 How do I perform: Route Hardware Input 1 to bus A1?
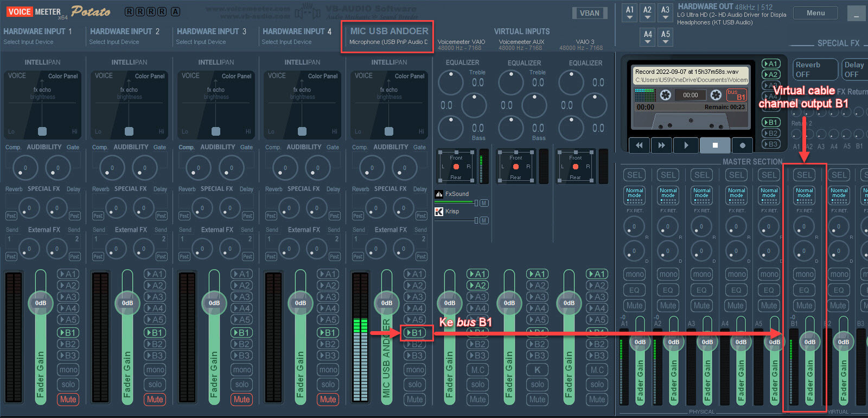click(x=68, y=274)
